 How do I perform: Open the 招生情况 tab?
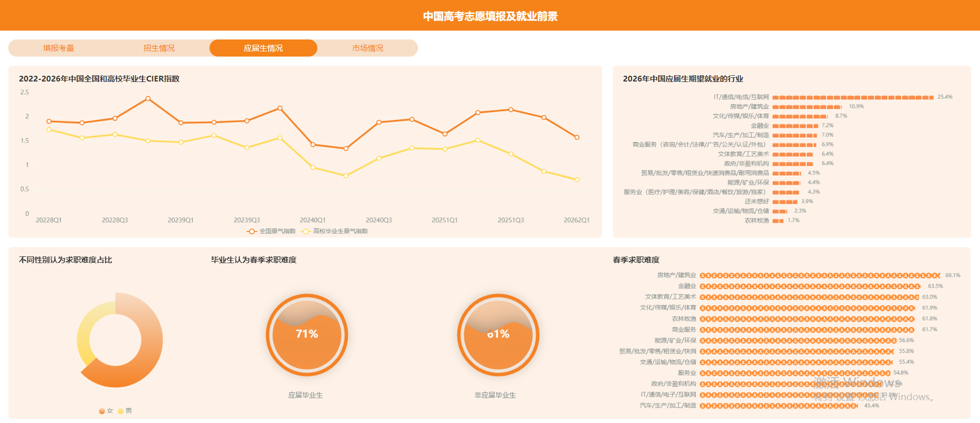[x=159, y=48]
